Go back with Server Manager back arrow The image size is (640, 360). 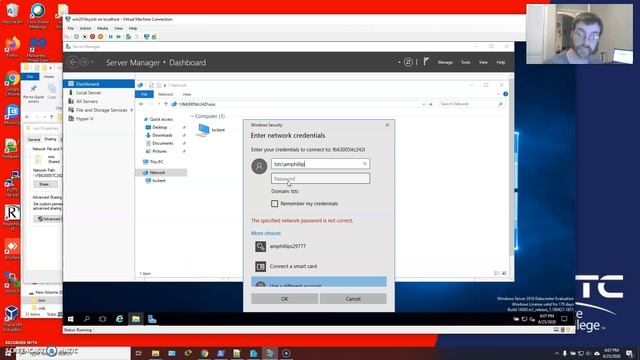point(73,62)
